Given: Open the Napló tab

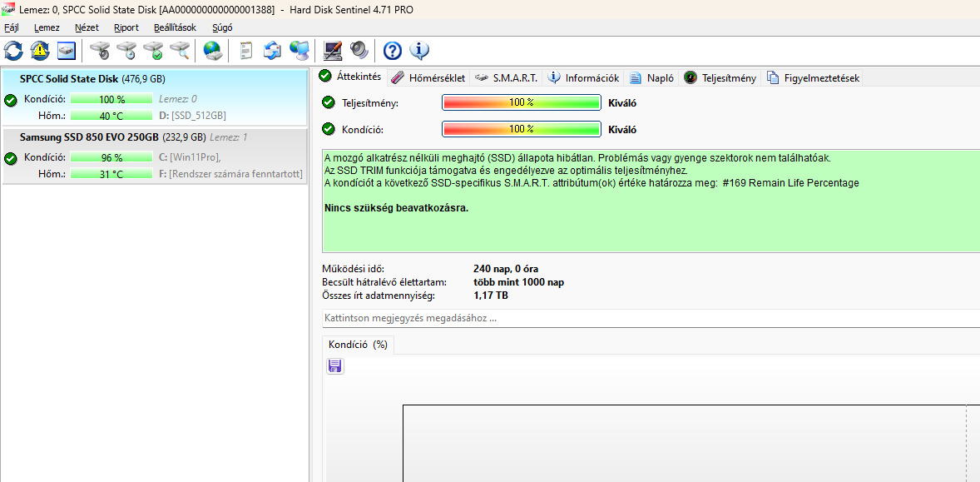Looking at the screenshot, I should pos(652,77).
